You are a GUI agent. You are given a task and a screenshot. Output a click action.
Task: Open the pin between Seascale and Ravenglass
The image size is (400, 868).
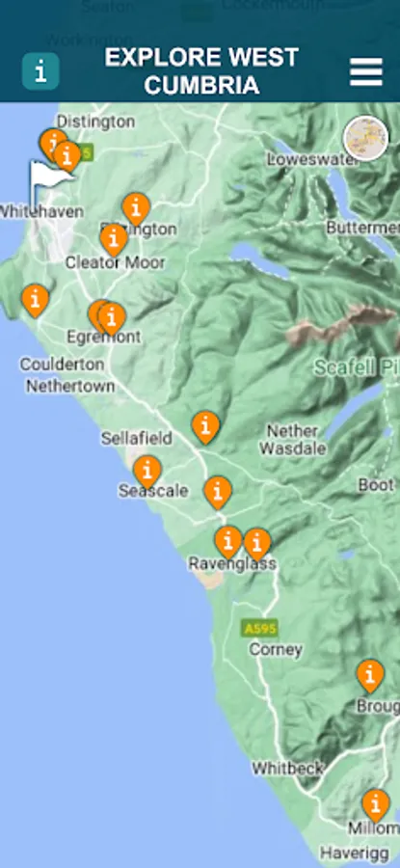218,493
